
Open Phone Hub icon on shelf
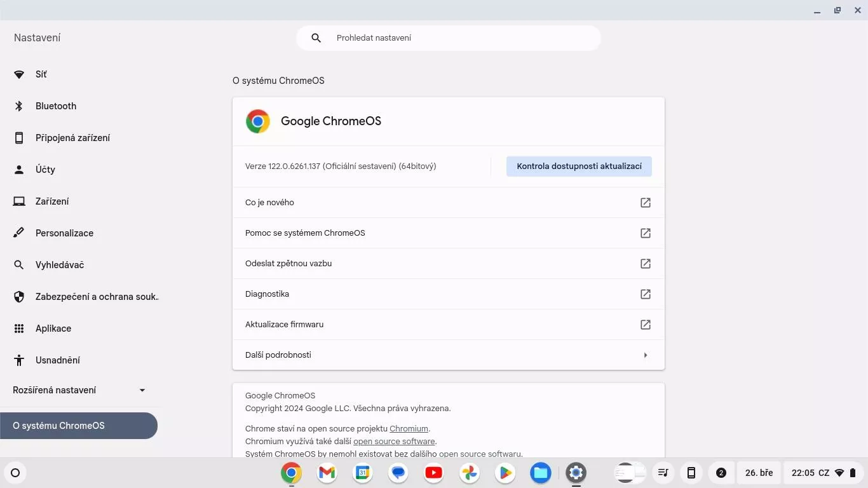point(691,473)
